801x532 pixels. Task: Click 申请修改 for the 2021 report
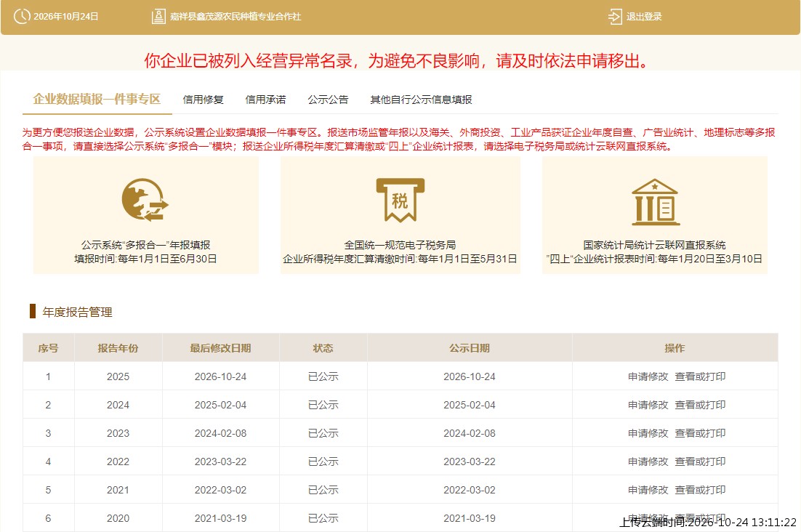648,490
